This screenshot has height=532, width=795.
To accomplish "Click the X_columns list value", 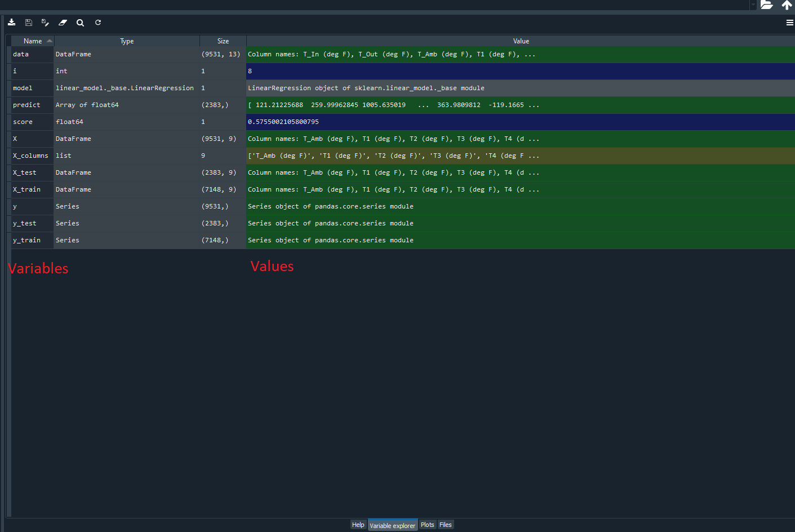I will 521,156.
